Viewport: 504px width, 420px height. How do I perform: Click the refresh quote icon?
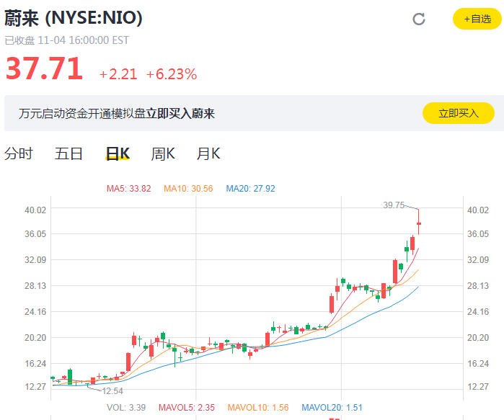pos(419,19)
